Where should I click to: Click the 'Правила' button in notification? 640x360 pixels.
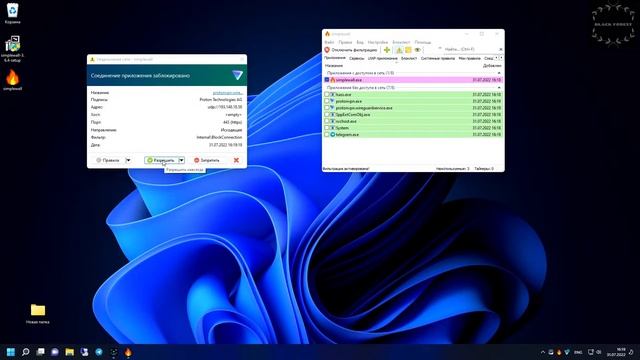(x=108, y=160)
